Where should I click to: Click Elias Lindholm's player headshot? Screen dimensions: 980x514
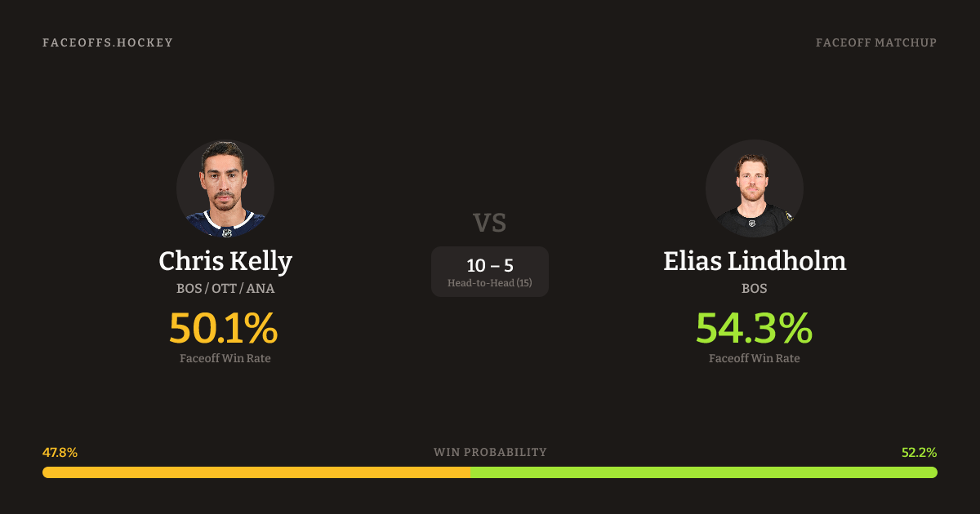754,188
